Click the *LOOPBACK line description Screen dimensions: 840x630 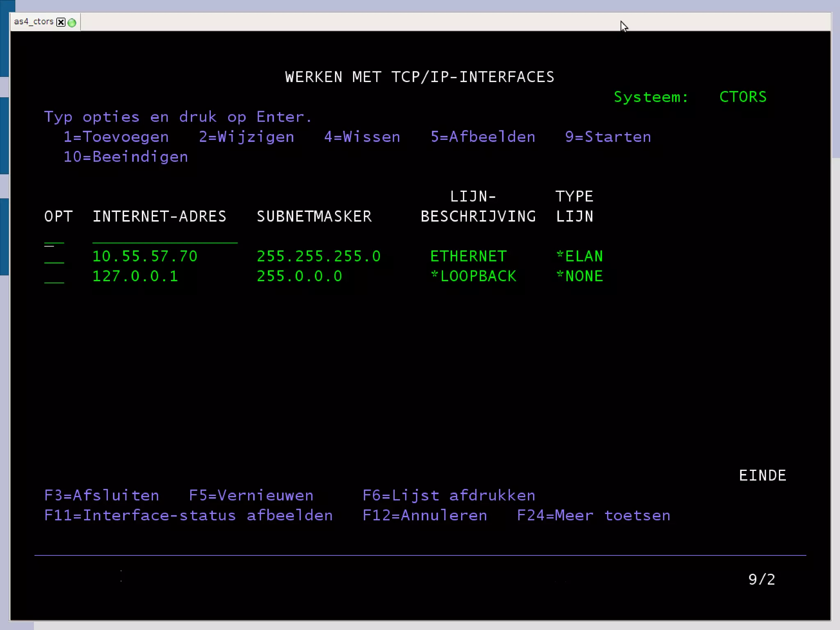tap(473, 277)
